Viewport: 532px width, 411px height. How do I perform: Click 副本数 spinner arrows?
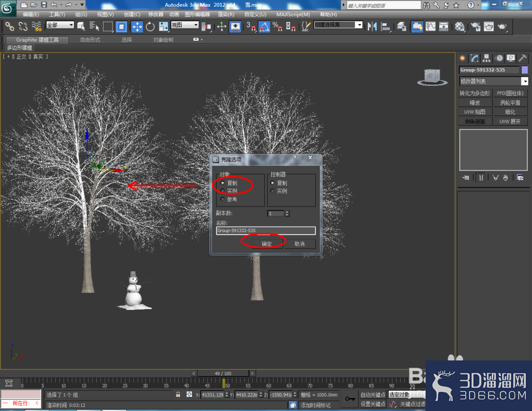click(287, 213)
